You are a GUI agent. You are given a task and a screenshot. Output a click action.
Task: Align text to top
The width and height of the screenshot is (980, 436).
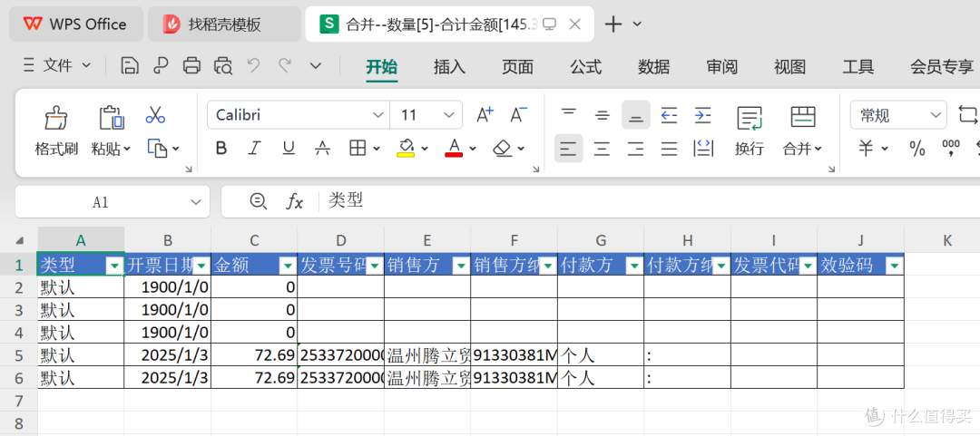tap(569, 115)
